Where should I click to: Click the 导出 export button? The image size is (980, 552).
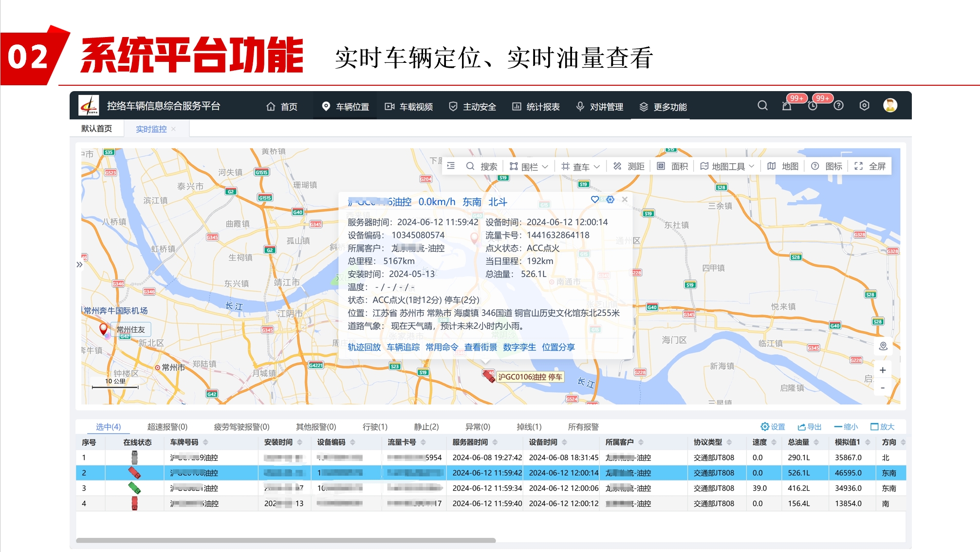click(x=809, y=427)
